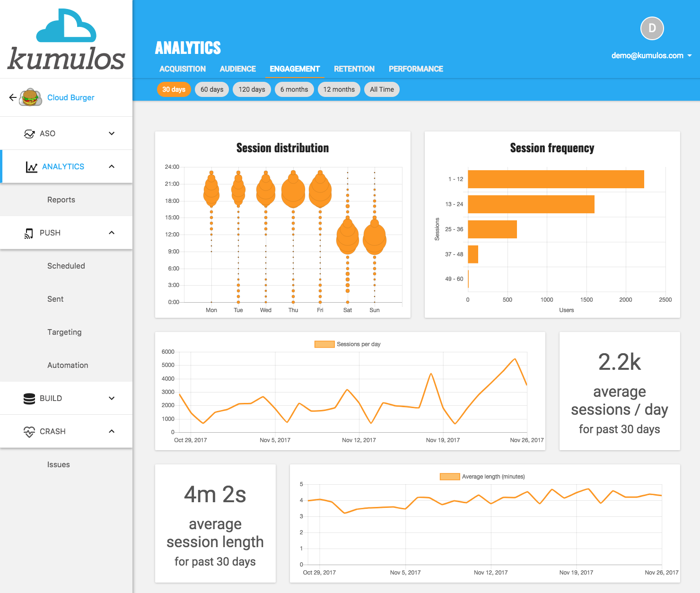Click the ANALYTICS menu label
Screen dimensions: 700x593
coord(63,166)
